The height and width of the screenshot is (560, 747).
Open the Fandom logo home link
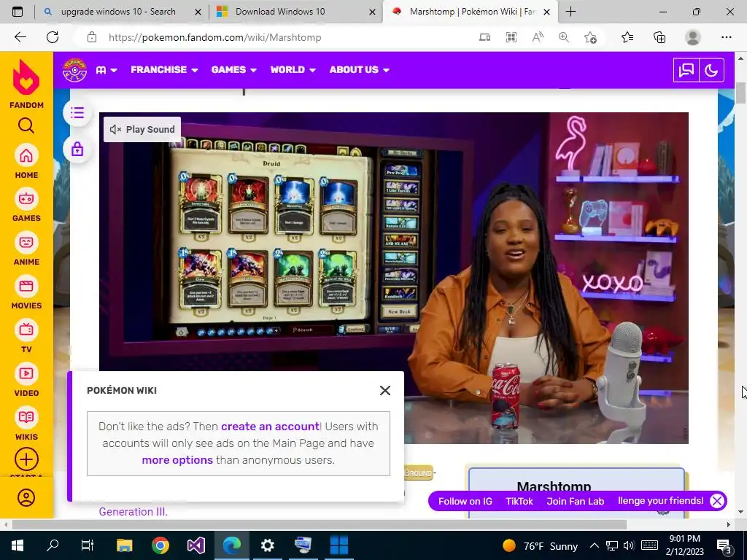(26, 84)
